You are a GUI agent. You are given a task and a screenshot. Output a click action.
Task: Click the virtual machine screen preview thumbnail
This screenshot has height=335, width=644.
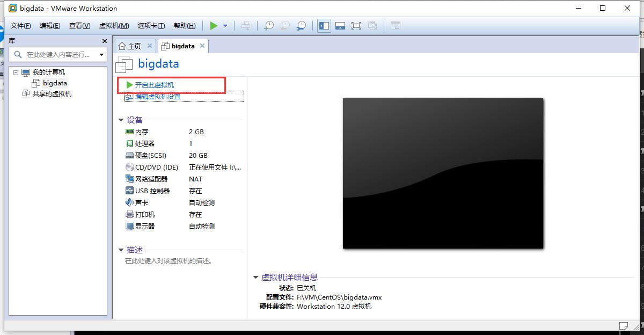pos(443,173)
